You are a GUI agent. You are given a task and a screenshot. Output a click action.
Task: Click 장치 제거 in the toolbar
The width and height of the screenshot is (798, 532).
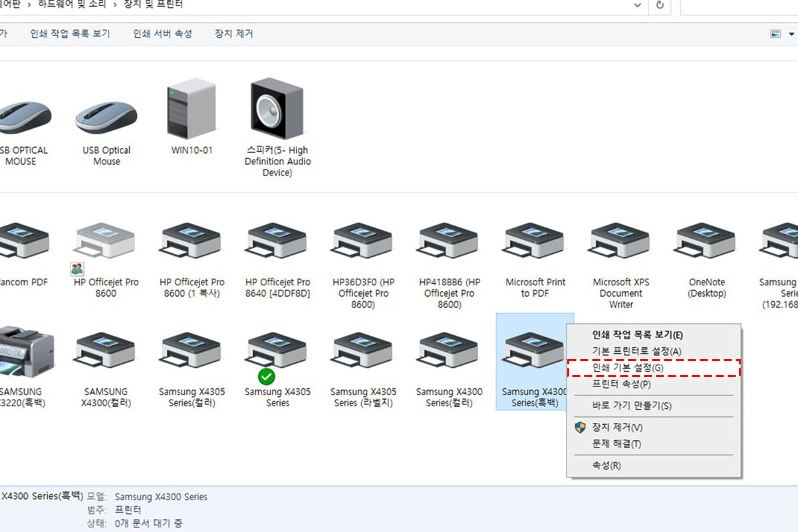point(233,34)
